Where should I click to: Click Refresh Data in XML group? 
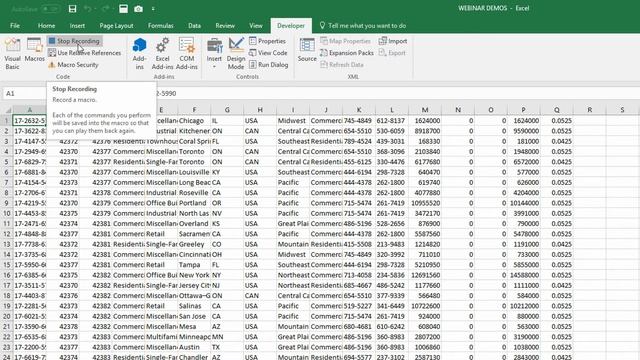click(x=342, y=64)
